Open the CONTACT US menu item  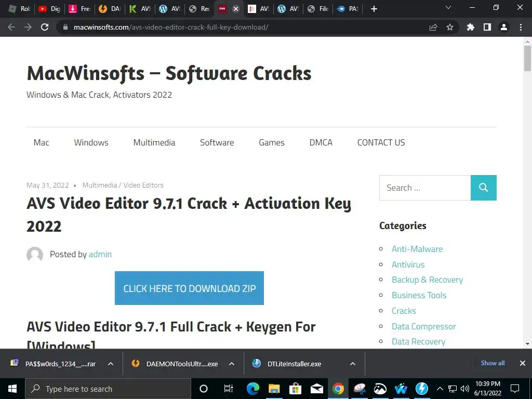pos(381,142)
